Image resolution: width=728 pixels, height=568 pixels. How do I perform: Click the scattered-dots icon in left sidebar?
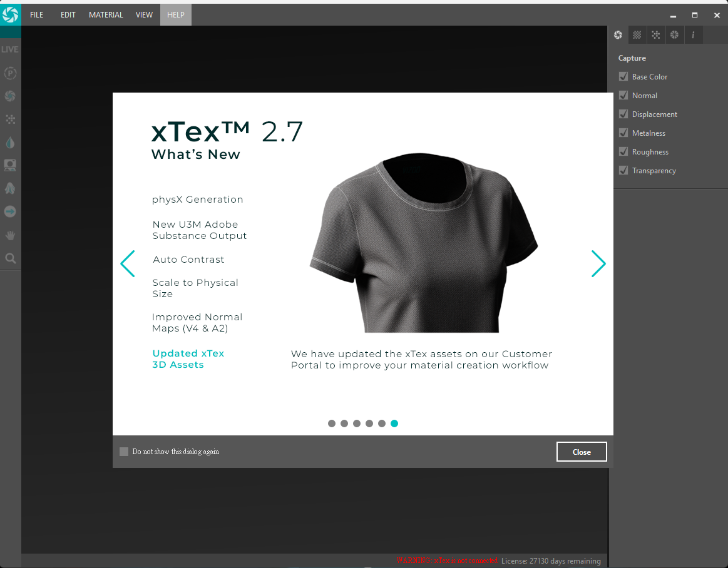click(10, 119)
